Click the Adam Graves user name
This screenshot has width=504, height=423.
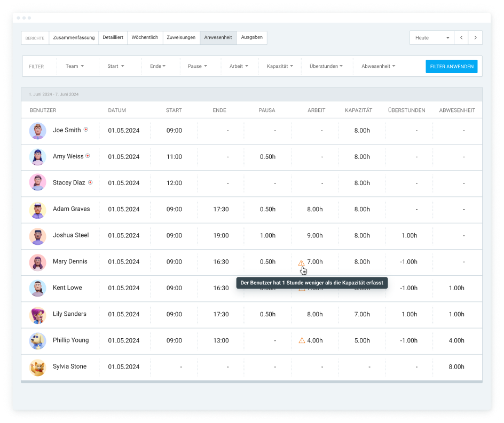pyautogui.click(x=71, y=209)
